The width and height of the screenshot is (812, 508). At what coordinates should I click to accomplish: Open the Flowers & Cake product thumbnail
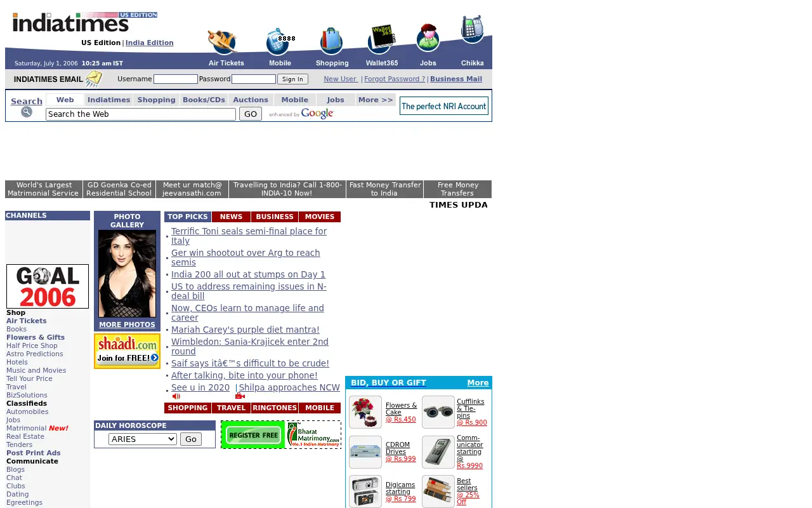tap(365, 412)
